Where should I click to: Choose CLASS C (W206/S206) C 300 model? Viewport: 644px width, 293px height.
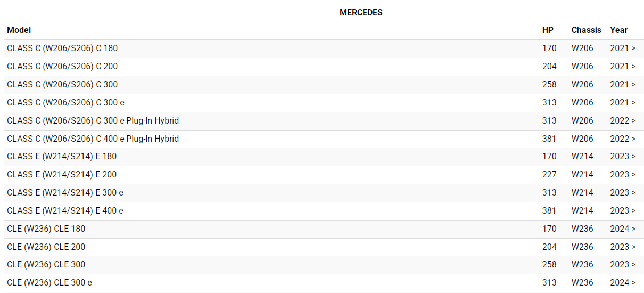pyautogui.click(x=62, y=84)
